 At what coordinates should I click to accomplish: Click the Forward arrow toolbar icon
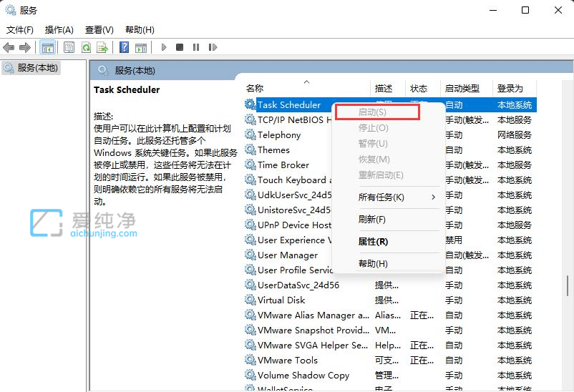pyautogui.click(x=25, y=47)
